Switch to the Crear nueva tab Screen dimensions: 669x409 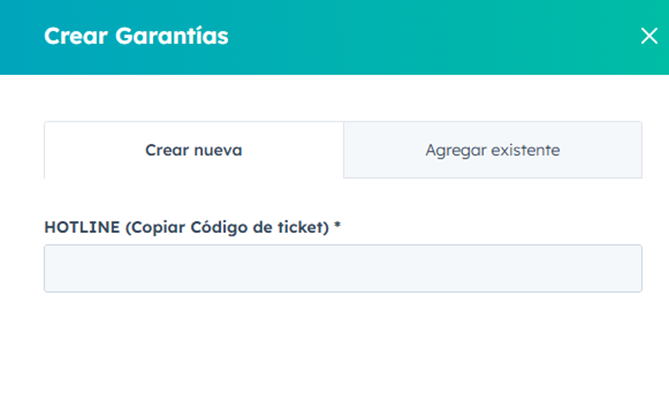point(194,150)
